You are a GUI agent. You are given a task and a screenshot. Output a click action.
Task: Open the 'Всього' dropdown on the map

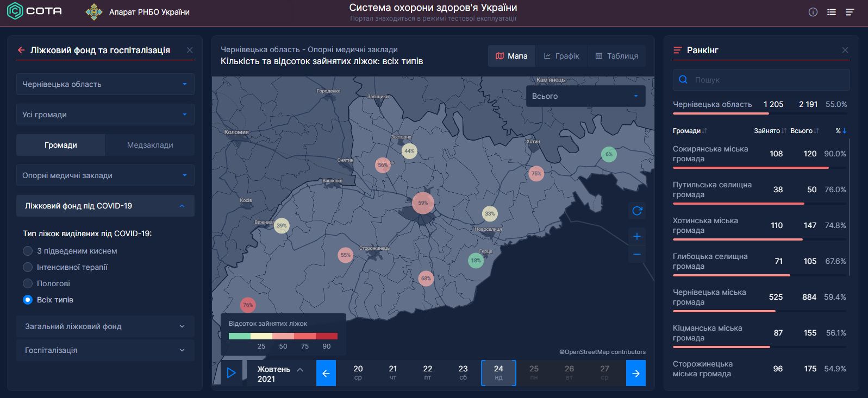585,96
